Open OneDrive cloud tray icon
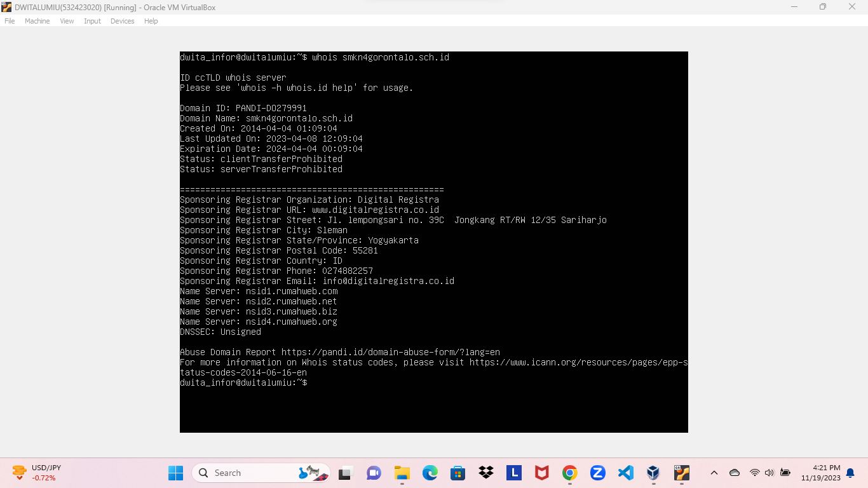The width and height of the screenshot is (868, 488). (735, 473)
